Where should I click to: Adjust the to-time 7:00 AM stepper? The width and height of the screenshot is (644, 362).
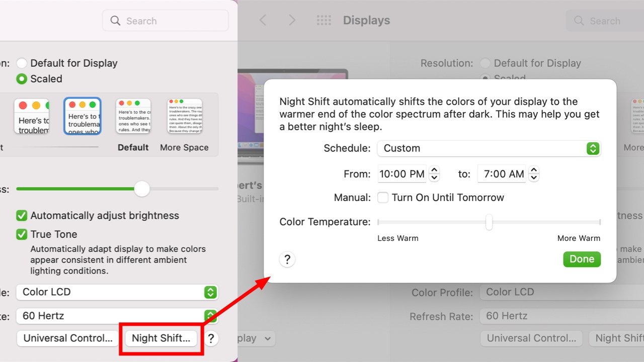534,174
